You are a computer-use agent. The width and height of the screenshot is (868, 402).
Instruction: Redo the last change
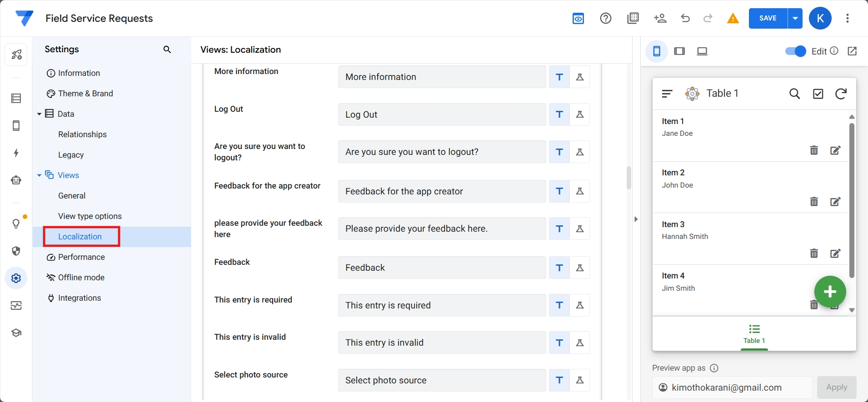(708, 18)
